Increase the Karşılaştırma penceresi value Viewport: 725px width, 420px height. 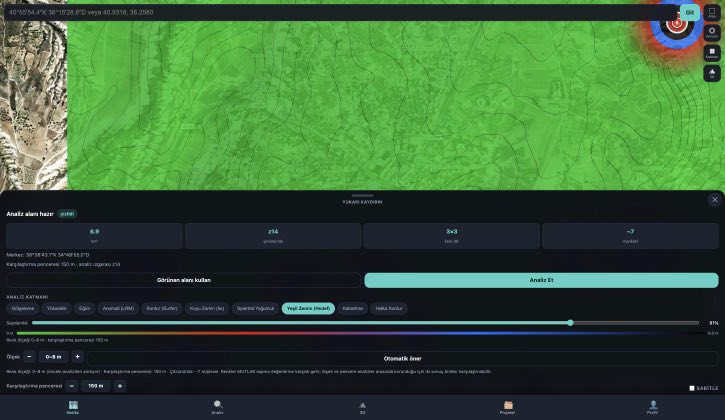pyautogui.click(x=120, y=386)
